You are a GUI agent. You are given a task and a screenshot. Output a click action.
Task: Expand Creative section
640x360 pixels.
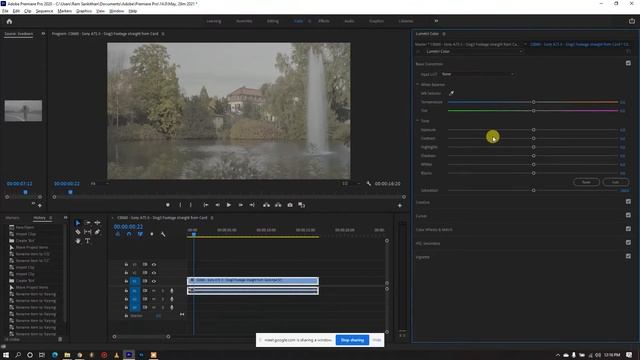click(x=422, y=202)
